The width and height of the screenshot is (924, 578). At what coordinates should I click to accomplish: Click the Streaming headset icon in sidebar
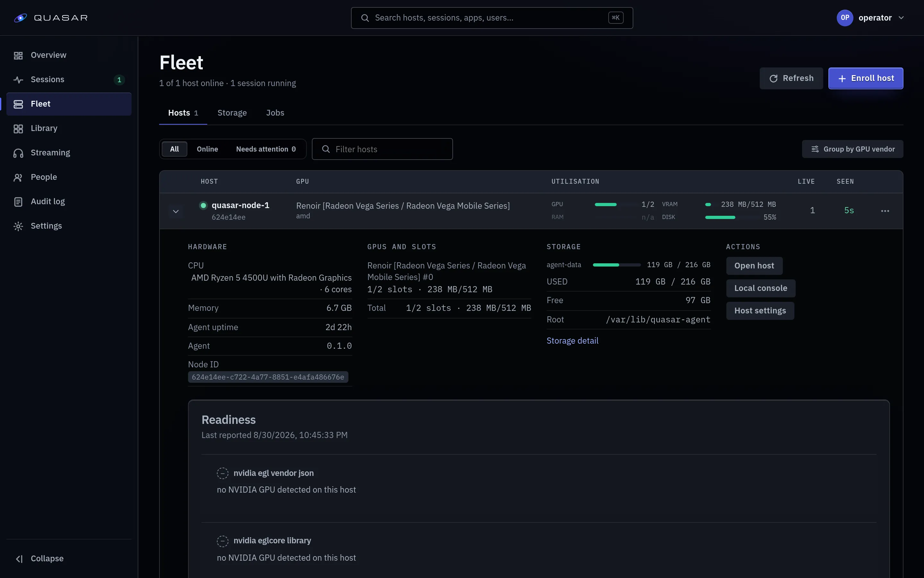pyautogui.click(x=18, y=153)
